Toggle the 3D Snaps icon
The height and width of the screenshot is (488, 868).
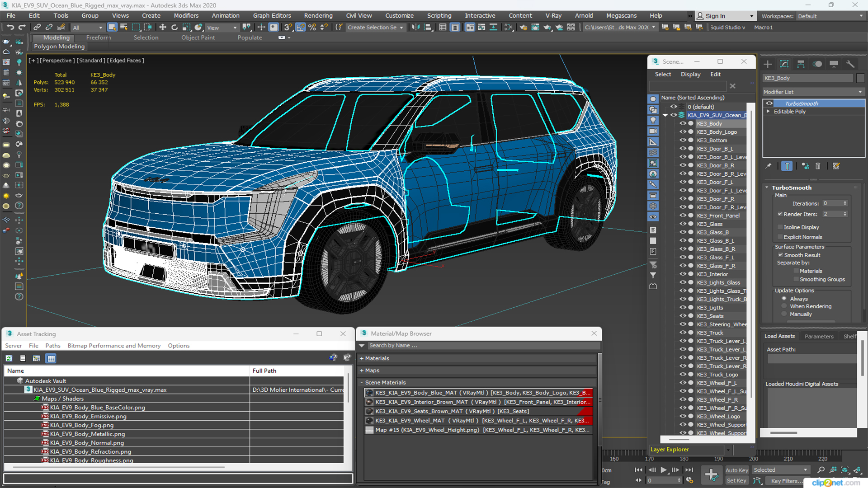[288, 28]
